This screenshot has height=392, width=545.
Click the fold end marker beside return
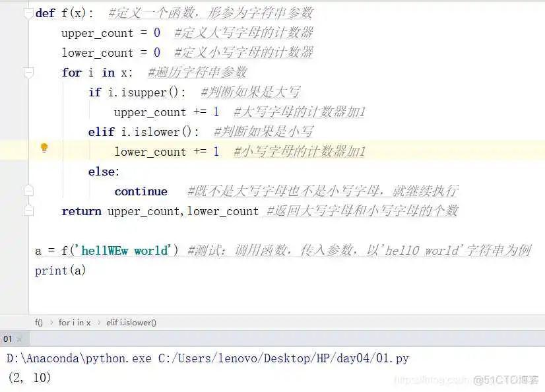pyautogui.click(x=28, y=211)
